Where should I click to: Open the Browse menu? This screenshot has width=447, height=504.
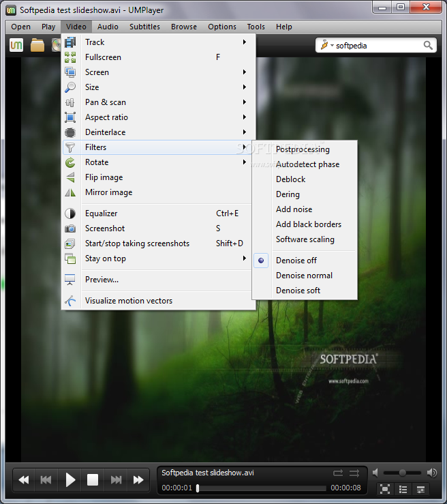(184, 27)
